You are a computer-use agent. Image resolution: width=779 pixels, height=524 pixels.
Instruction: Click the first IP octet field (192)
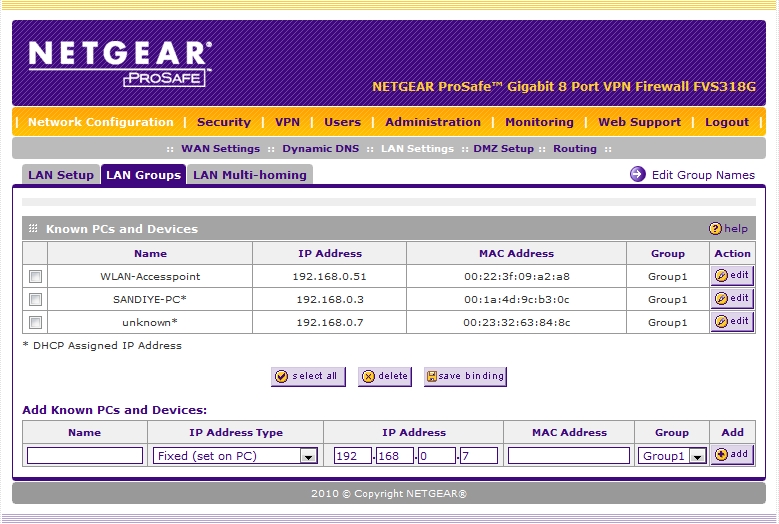point(353,455)
